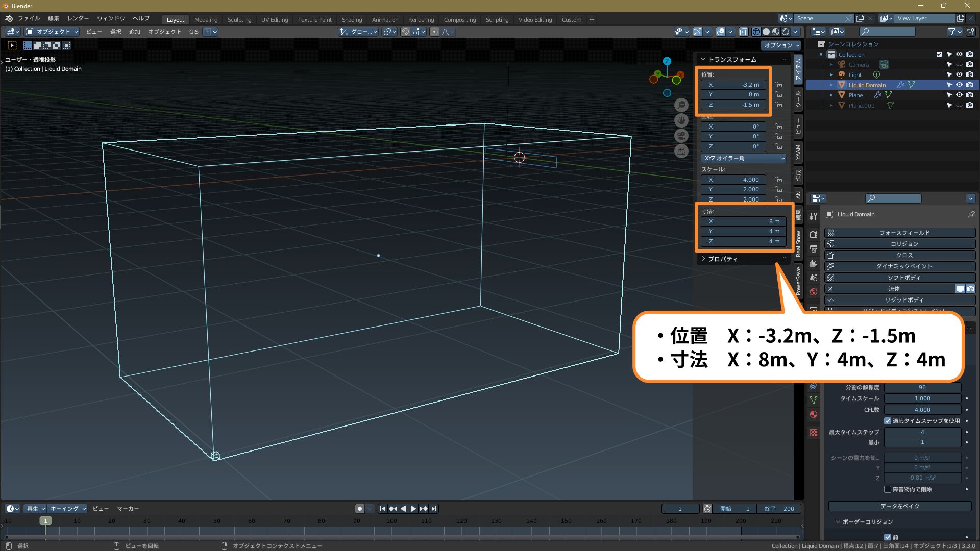Switch to orthographic grid view icon
Image resolution: width=980 pixels, height=551 pixels.
pos(681,151)
